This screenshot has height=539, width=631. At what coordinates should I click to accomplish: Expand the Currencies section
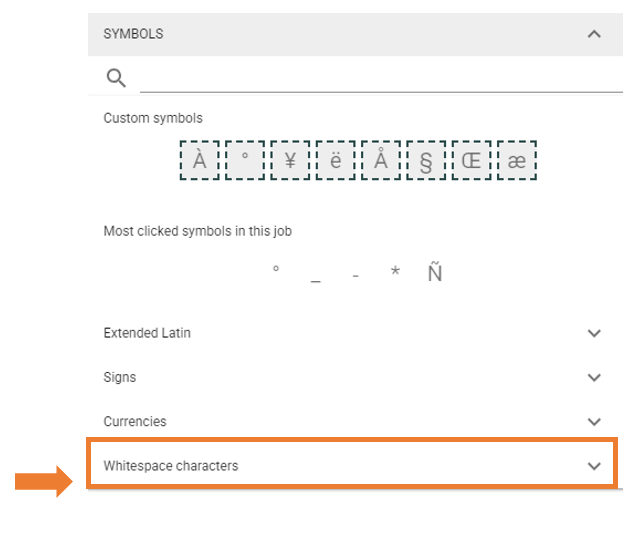pyautogui.click(x=594, y=422)
